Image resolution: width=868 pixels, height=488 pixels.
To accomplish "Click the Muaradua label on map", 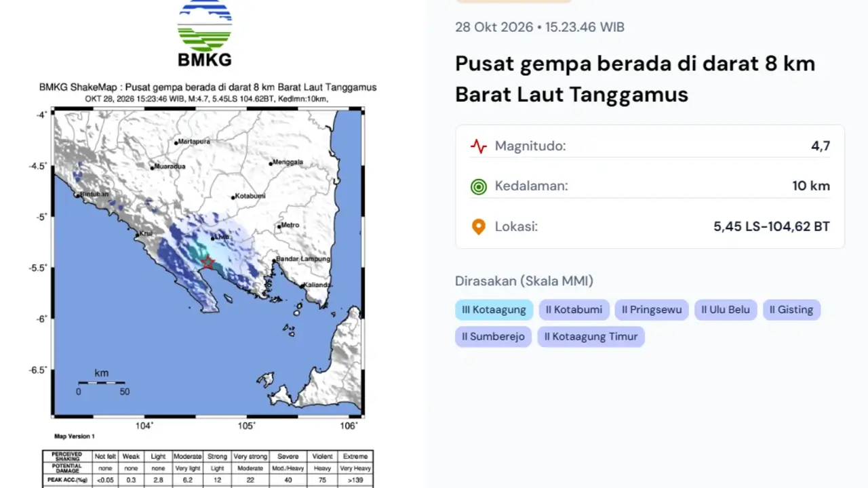I will [x=170, y=166].
